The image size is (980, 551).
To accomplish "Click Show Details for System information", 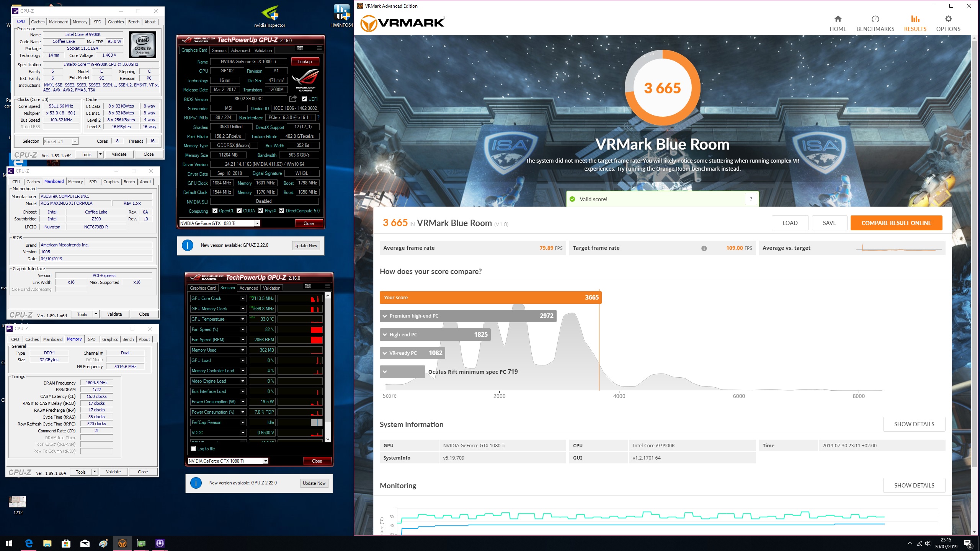I will click(x=914, y=424).
